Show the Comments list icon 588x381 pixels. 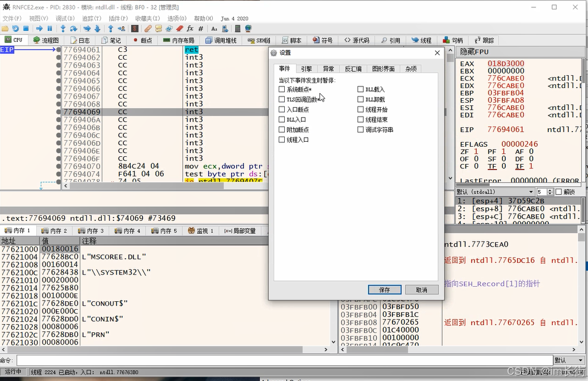(x=159, y=28)
